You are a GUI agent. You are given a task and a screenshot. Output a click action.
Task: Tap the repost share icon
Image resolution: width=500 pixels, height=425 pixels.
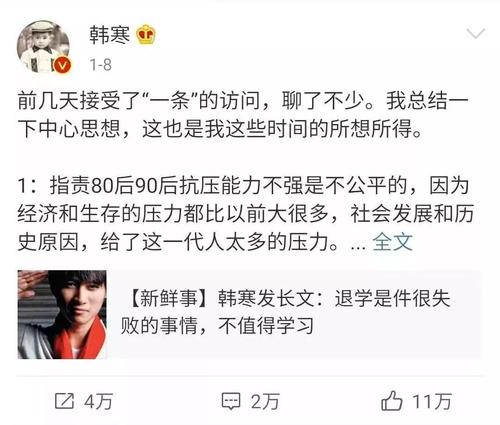click(x=64, y=401)
